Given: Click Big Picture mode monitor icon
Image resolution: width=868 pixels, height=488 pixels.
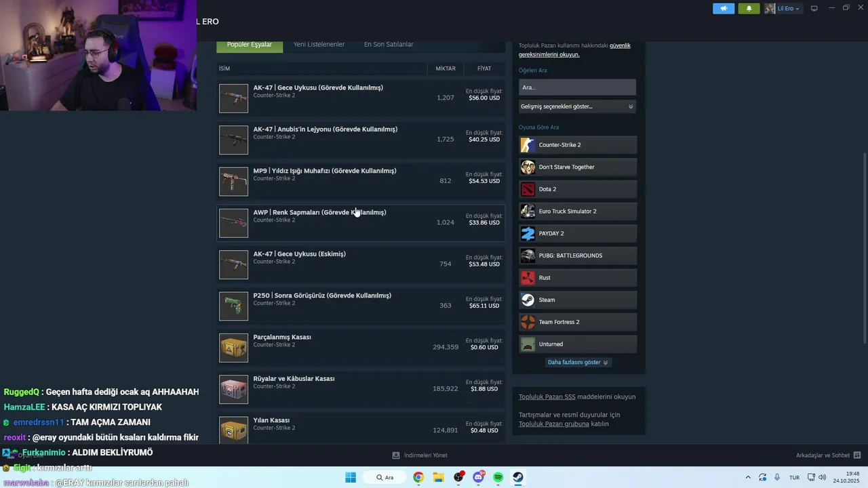Looking at the screenshot, I should 814,9.
